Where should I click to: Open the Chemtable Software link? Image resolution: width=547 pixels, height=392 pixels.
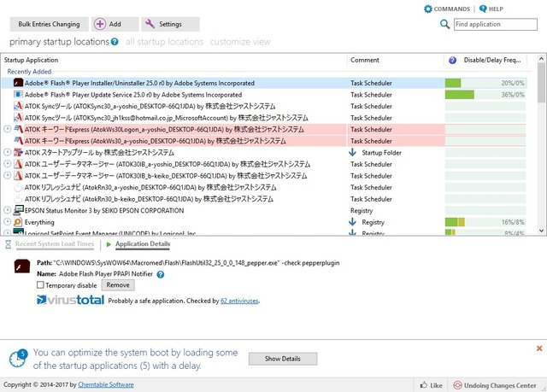click(x=106, y=384)
